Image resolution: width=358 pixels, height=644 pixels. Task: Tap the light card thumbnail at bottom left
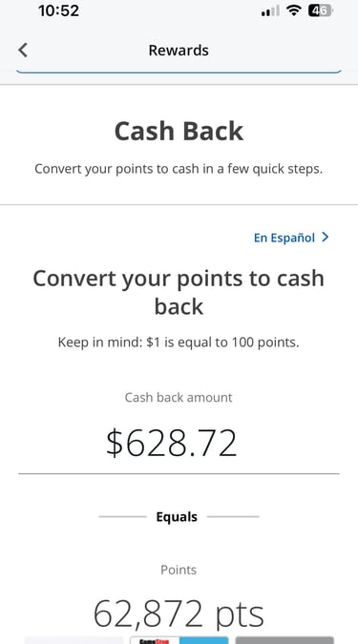74,640
